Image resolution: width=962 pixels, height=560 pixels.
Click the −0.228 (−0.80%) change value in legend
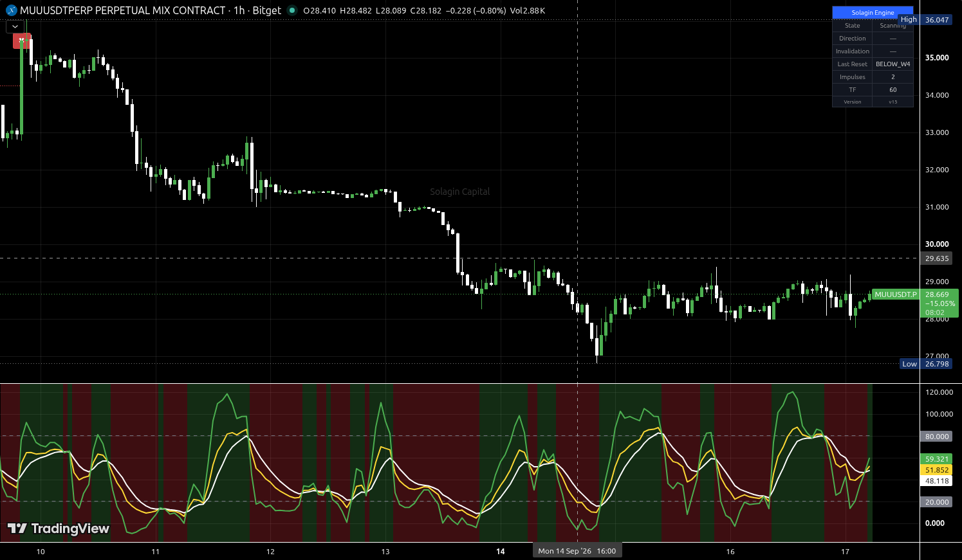pos(475,11)
